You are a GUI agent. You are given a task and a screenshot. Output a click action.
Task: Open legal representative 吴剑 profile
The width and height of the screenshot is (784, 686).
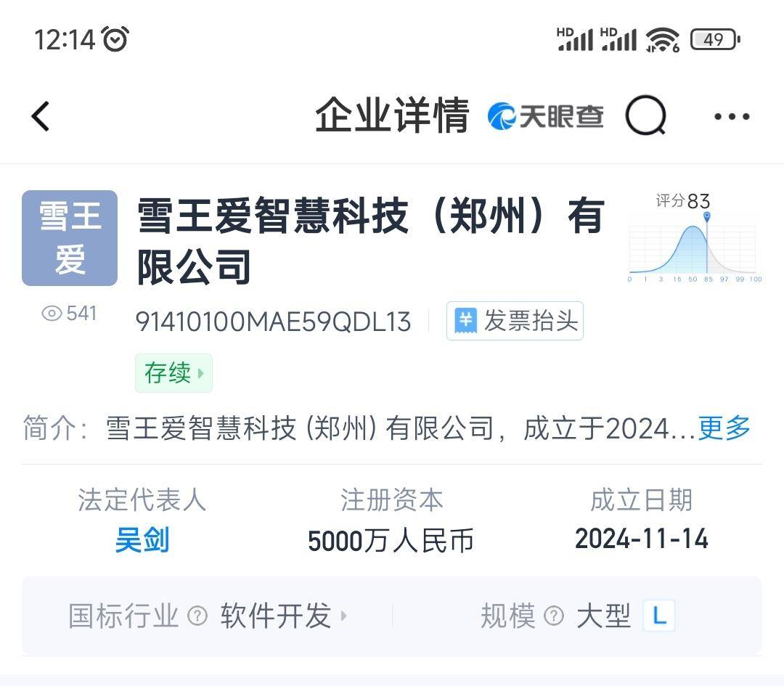142,540
